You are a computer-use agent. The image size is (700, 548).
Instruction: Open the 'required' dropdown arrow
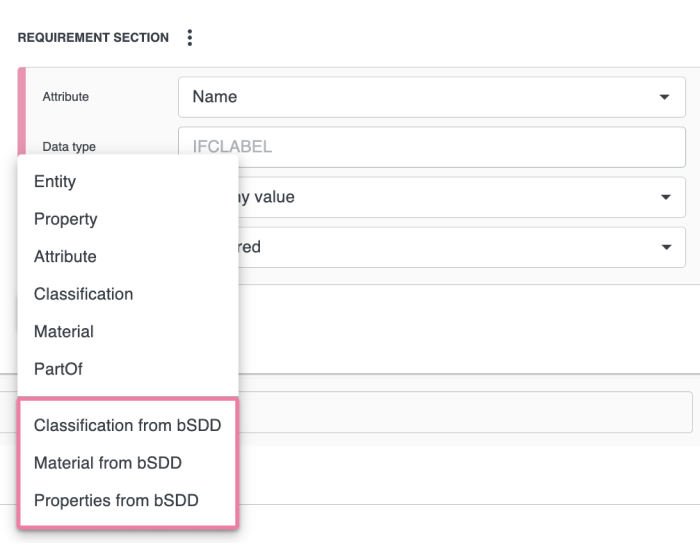point(664,246)
